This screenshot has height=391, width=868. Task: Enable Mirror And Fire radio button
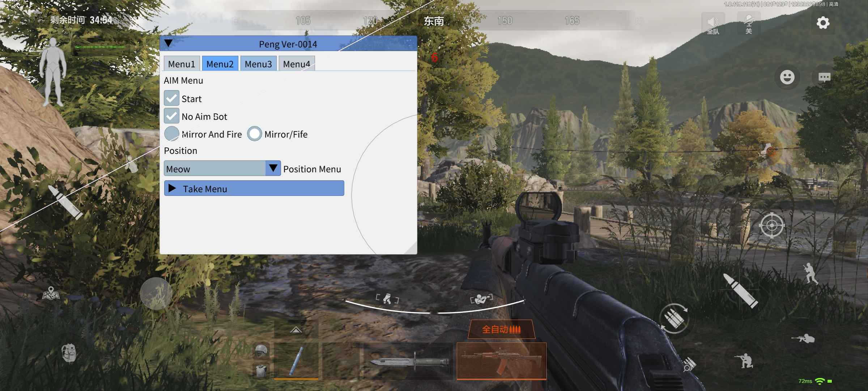pyautogui.click(x=171, y=134)
